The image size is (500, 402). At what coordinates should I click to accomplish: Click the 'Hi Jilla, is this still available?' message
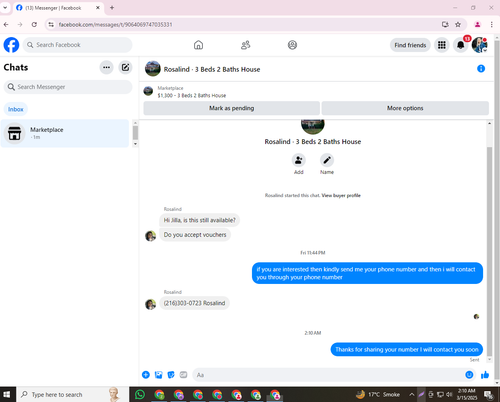(x=199, y=220)
